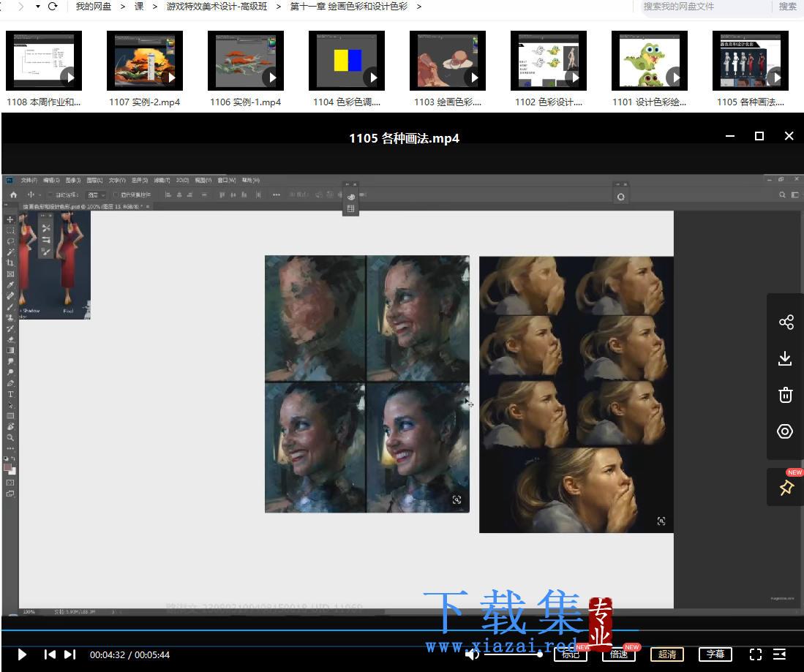Screen dimensions: 804x672
Task: Open the 1107 实例-2.mp4 thumbnail
Action: 145,61
